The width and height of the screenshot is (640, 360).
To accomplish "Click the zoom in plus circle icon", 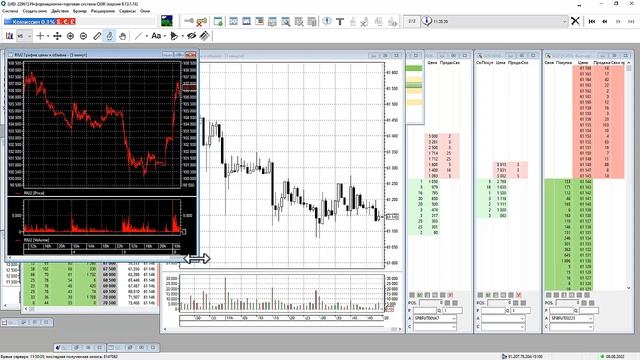I will (x=70, y=36).
